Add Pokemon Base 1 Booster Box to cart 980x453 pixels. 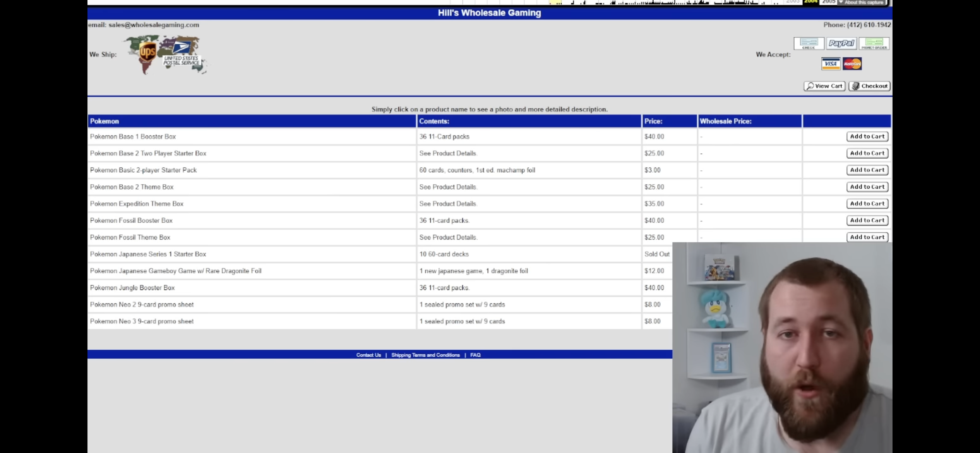tap(867, 136)
